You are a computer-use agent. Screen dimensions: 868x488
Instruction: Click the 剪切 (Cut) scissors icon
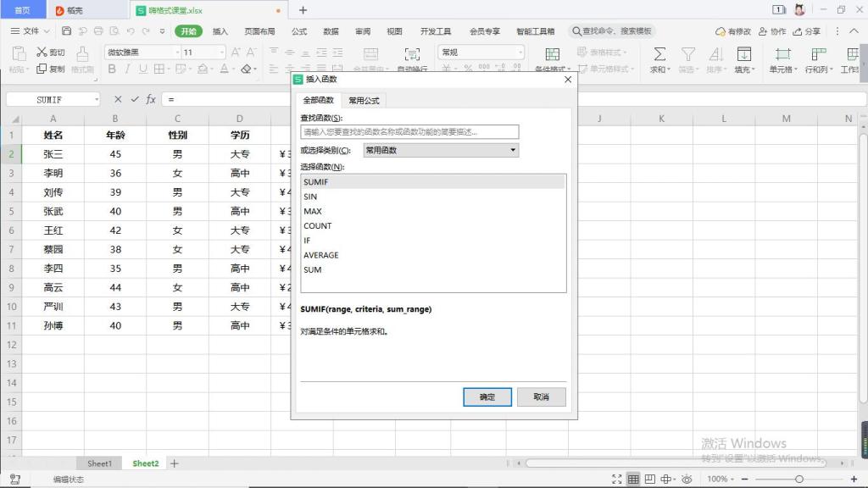coord(42,52)
